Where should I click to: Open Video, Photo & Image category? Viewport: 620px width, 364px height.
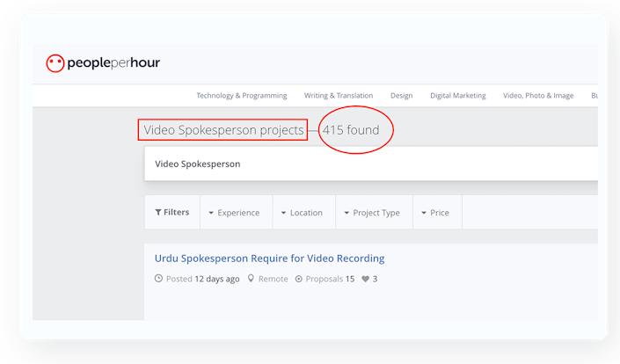(x=538, y=96)
